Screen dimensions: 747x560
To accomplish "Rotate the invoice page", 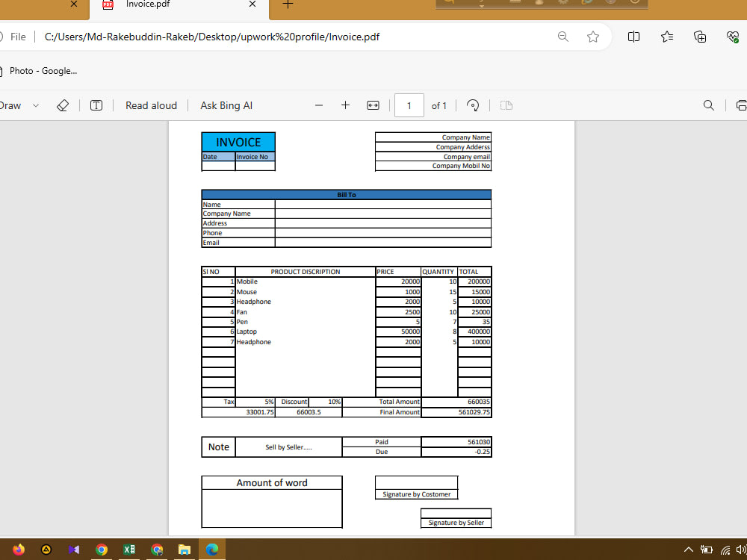I will pos(473,105).
